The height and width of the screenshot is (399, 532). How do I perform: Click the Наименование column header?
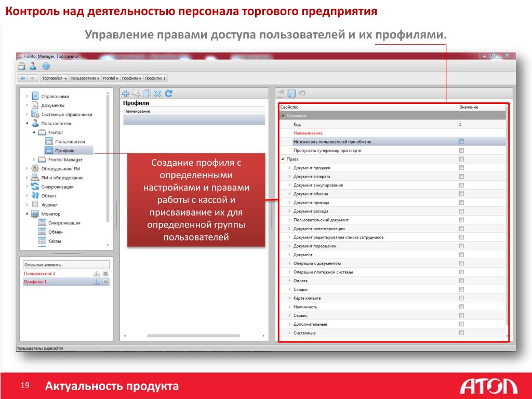(x=194, y=111)
